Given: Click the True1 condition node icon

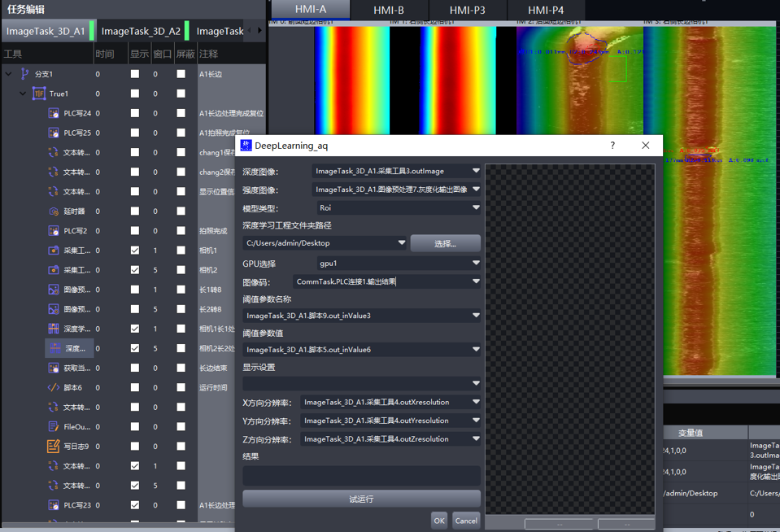Looking at the screenshot, I should click(39, 94).
